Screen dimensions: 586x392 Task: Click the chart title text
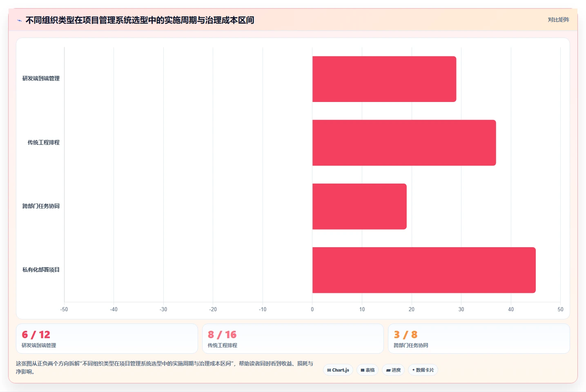[x=140, y=20]
